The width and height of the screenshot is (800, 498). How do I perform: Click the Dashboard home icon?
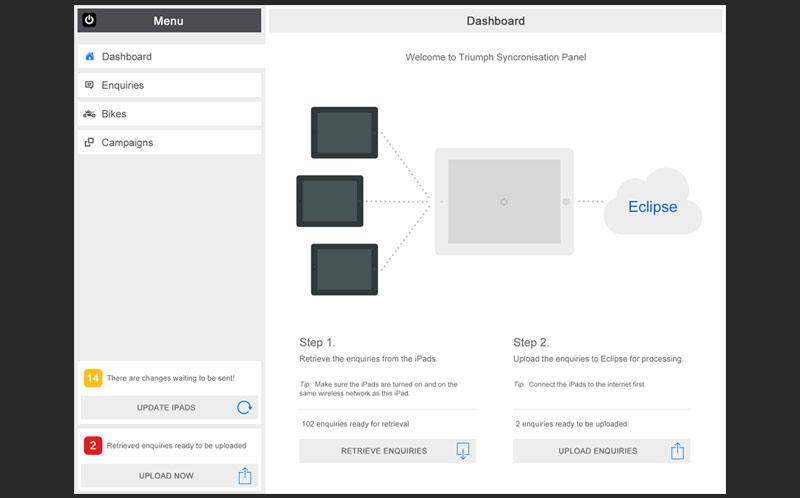(90, 57)
